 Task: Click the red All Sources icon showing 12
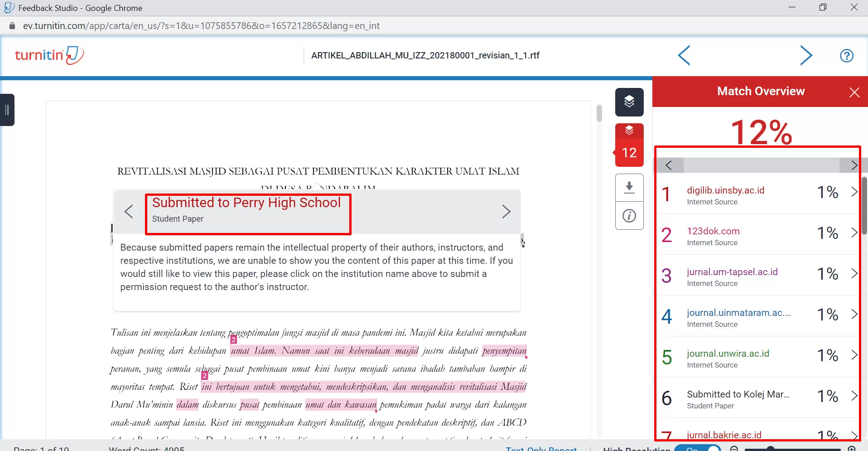coord(629,144)
